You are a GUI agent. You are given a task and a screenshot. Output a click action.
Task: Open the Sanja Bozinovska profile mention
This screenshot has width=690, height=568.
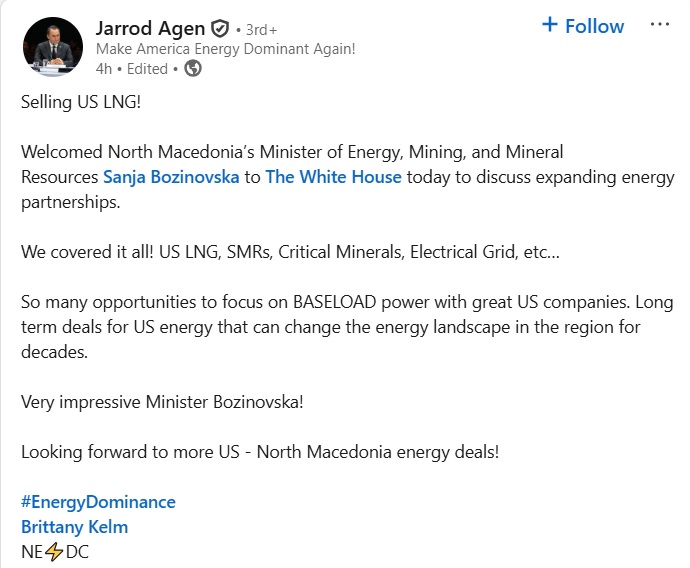pos(171,177)
